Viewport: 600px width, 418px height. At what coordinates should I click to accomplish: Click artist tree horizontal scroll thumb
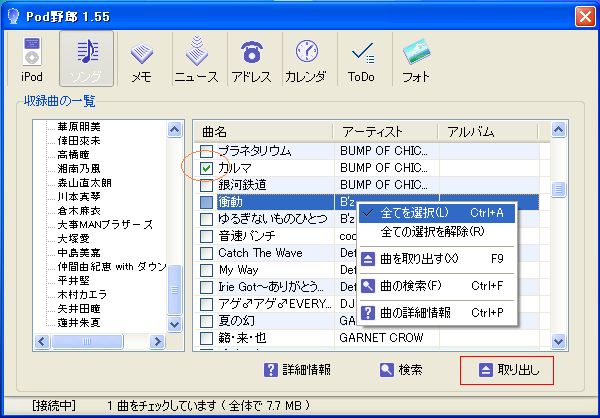[87, 341]
